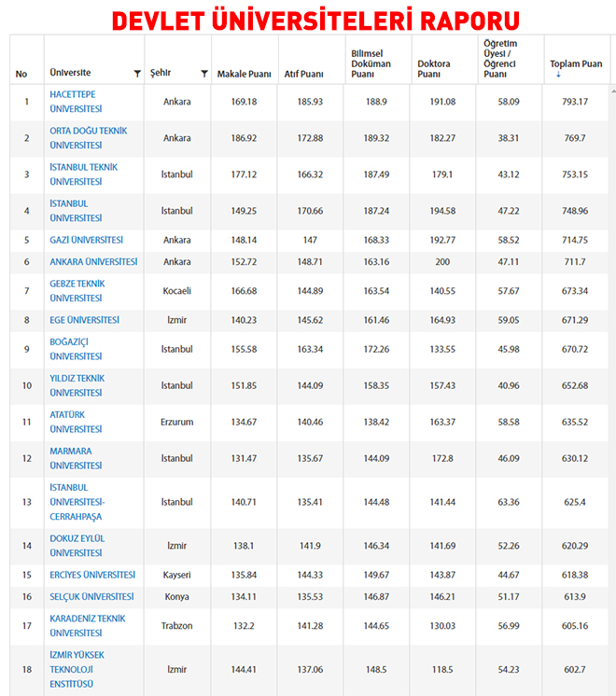Select Kocaeli city cell
The image size is (616, 696).
(176, 291)
